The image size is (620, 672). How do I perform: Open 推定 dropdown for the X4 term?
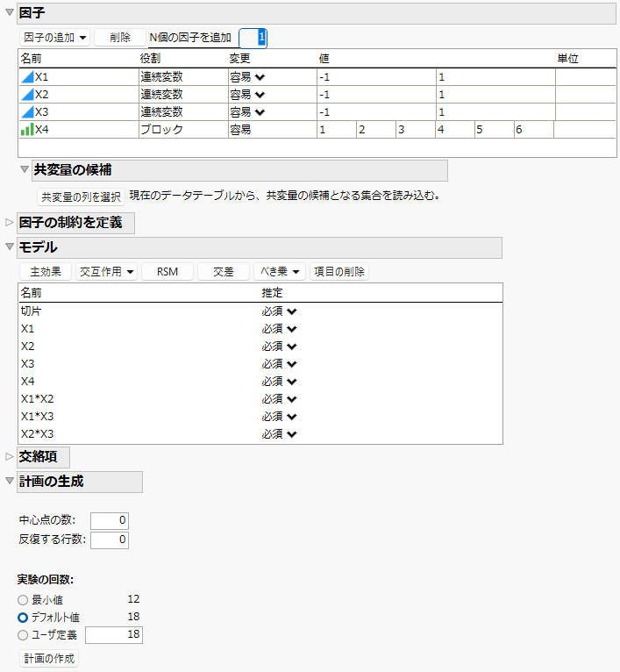292,382
